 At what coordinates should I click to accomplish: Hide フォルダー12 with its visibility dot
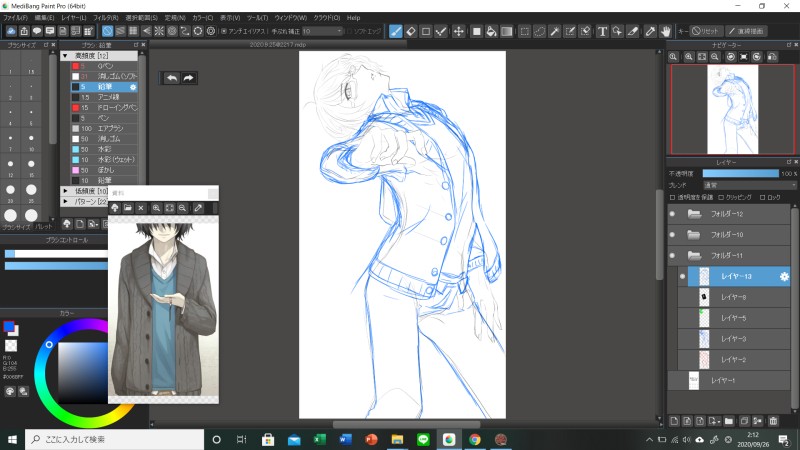(x=672, y=214)
